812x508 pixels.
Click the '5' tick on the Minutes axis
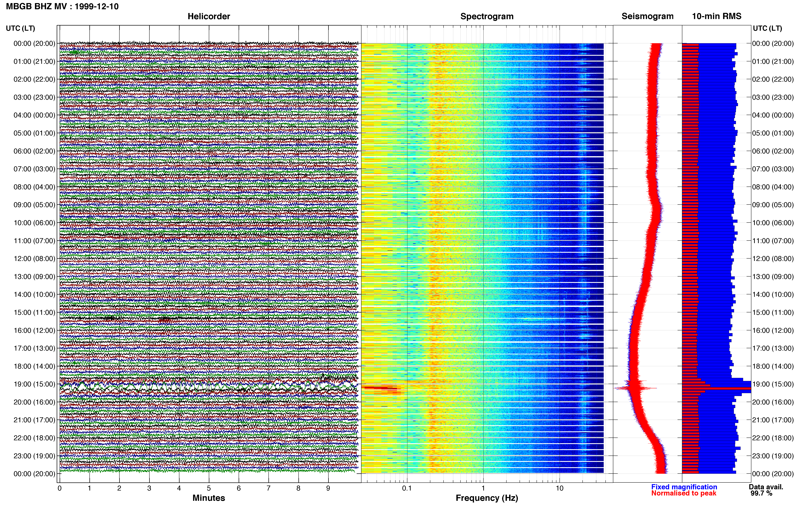click(x=209, y=488)
